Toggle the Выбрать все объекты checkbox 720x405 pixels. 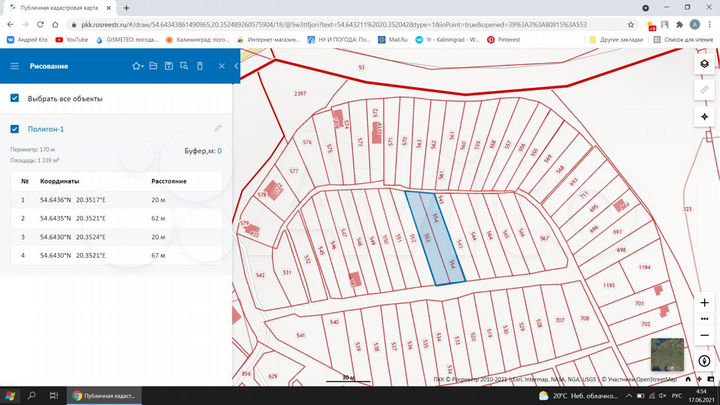14,98
